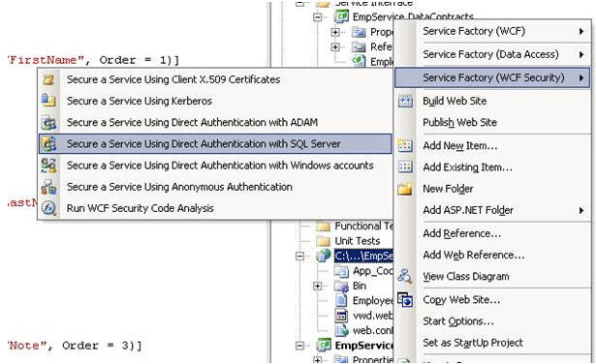Choose View Class Diagram

492,276
